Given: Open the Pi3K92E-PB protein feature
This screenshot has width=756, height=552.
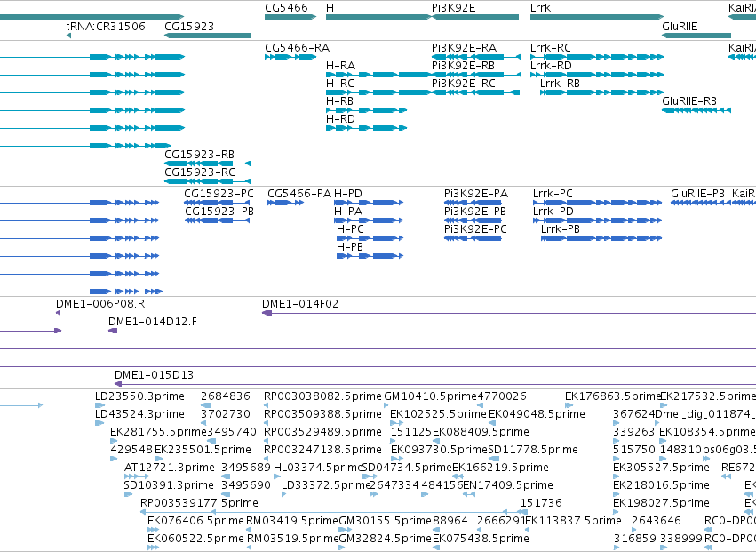Looking at the screenshot, I should (473, 220).
